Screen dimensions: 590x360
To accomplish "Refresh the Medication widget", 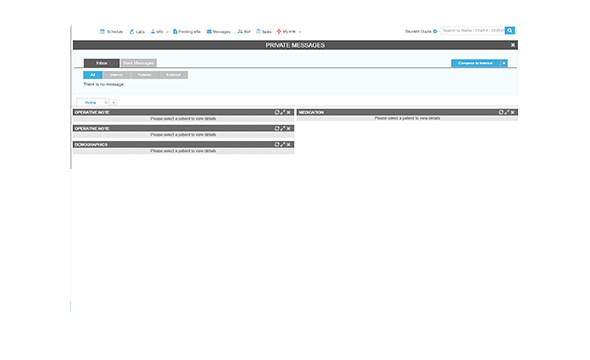I will point(501,112).
